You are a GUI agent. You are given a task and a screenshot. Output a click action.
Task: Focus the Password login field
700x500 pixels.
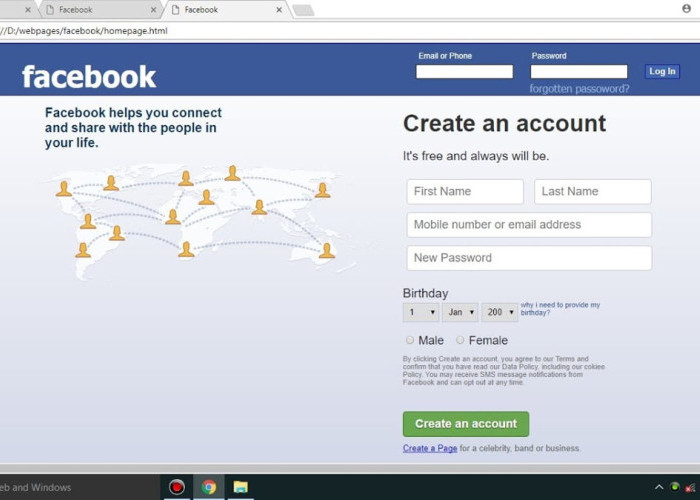coord(579,71)
